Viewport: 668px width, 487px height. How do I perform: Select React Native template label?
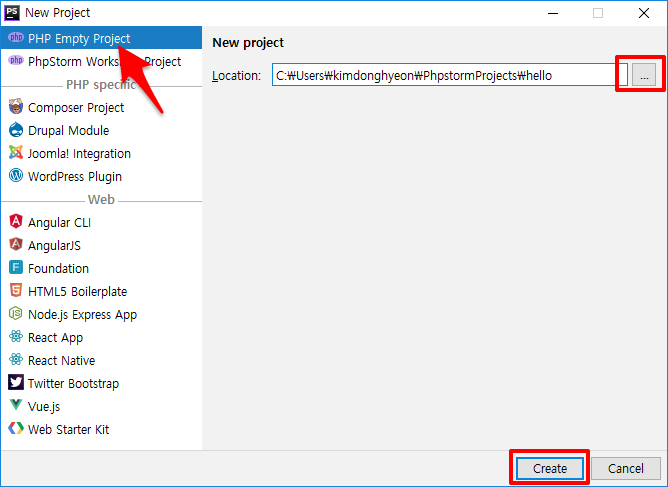(61, 360)
